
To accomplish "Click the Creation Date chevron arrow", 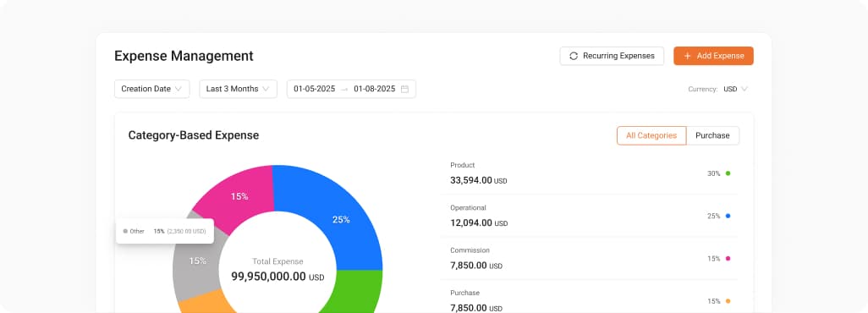I will click(x=179, y=89).
